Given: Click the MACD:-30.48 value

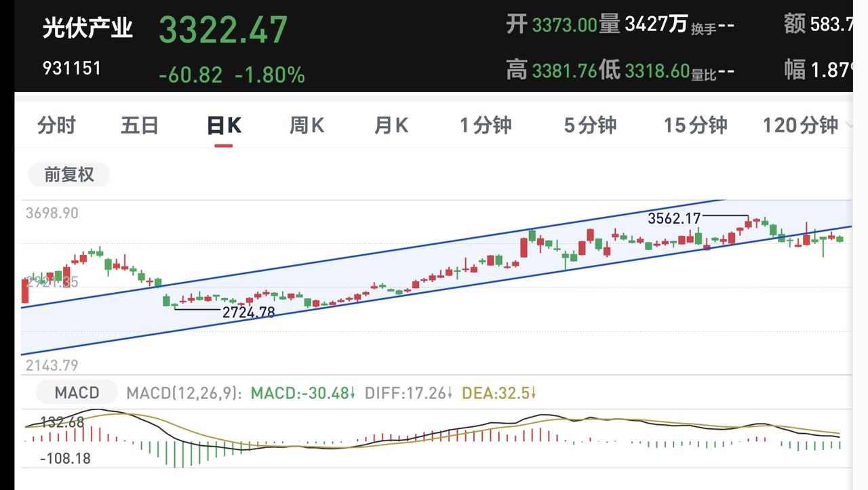Looking at the screenshot, I should click(303, 393).
